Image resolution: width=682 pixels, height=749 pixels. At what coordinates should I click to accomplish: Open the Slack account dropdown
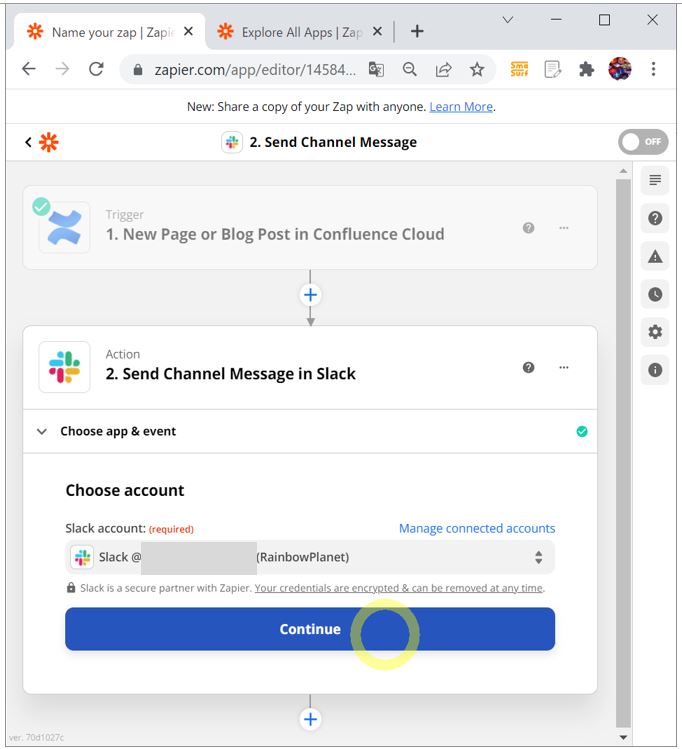click(310, 557)
